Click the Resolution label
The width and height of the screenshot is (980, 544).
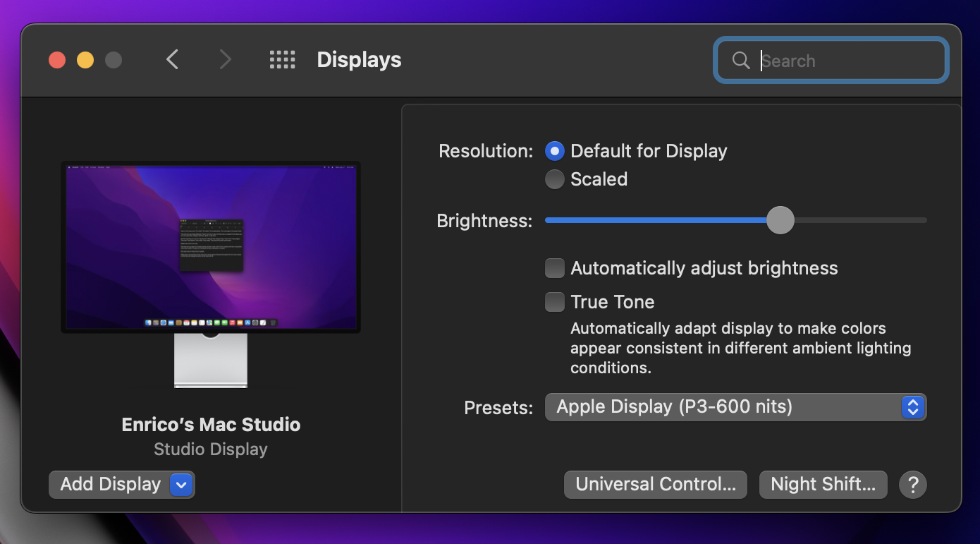click(x=486, y=151)
